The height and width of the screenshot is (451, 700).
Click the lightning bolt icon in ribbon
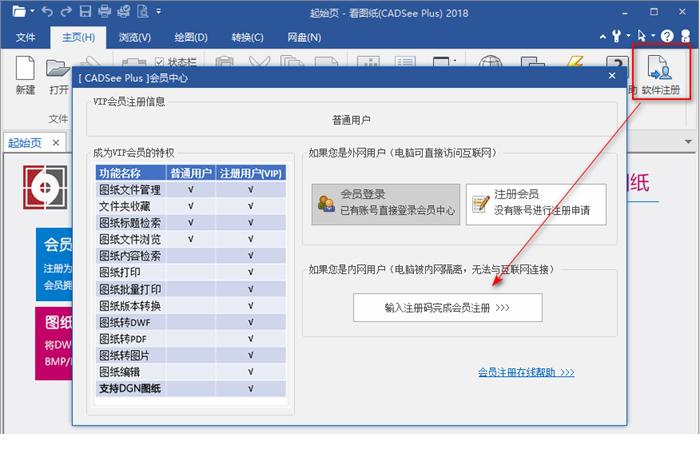pos(575,61)
